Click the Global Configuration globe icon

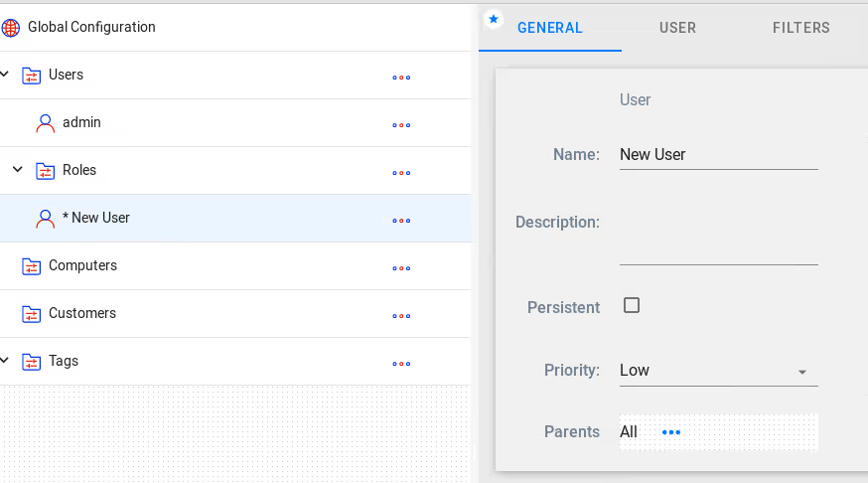[x=11, y=27]
